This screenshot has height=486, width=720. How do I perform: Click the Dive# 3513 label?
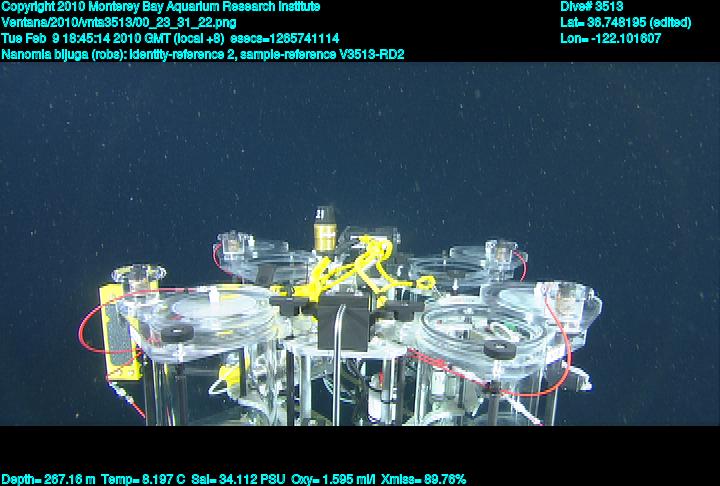pos(592,7)
